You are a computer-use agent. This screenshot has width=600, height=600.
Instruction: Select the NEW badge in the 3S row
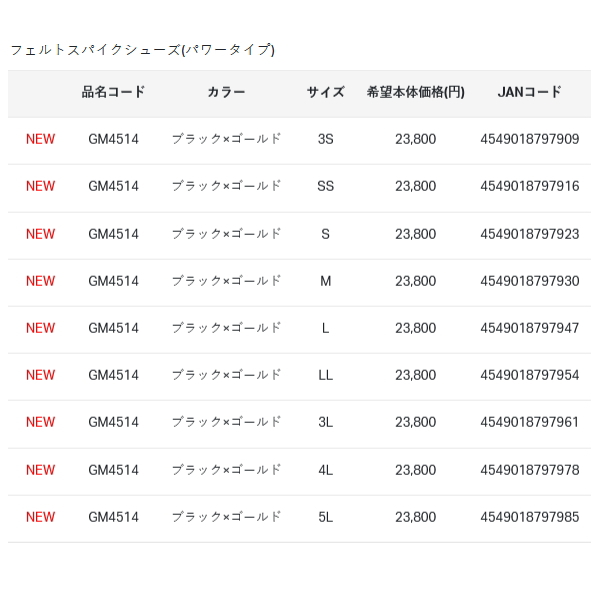click(41, 139)
